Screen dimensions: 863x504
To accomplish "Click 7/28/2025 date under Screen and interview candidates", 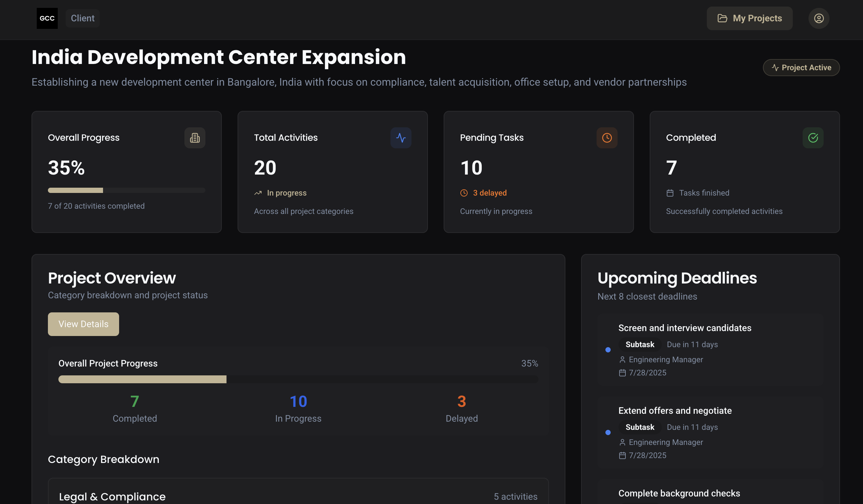I will point(647,373).
